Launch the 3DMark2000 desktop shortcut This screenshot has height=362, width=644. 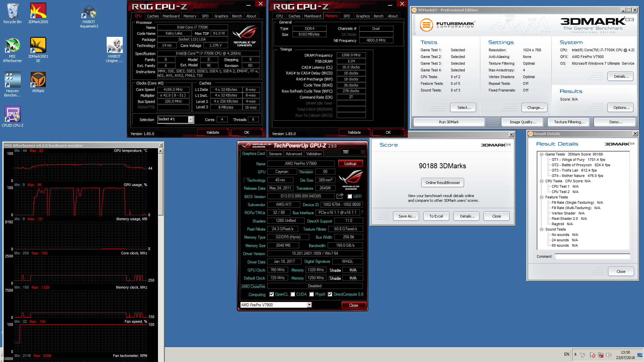click(x=38, y=13)
